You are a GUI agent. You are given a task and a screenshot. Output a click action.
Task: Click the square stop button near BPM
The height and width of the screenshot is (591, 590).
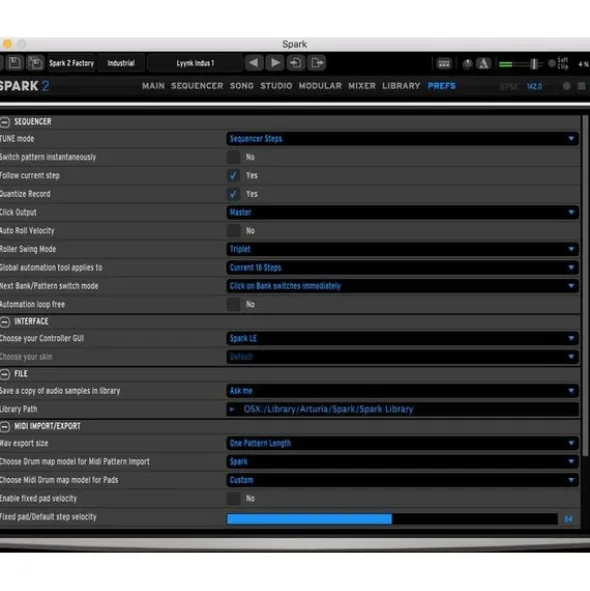point(582,86)
